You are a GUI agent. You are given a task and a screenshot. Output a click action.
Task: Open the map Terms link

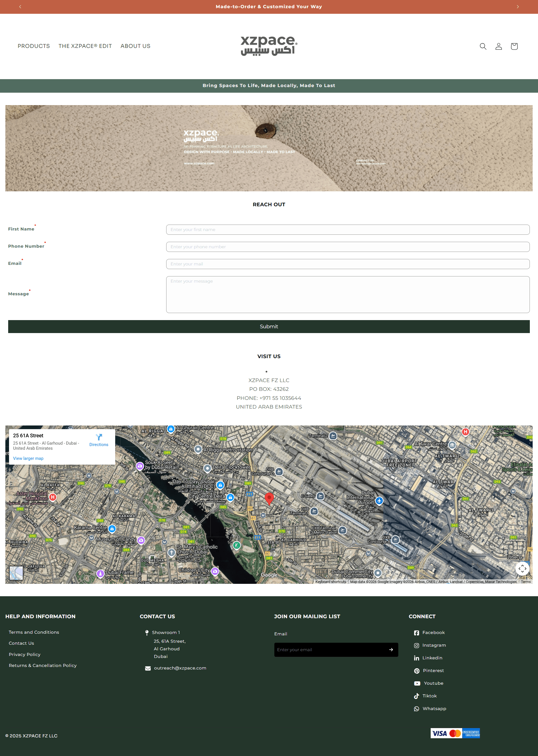click(526, 582)
